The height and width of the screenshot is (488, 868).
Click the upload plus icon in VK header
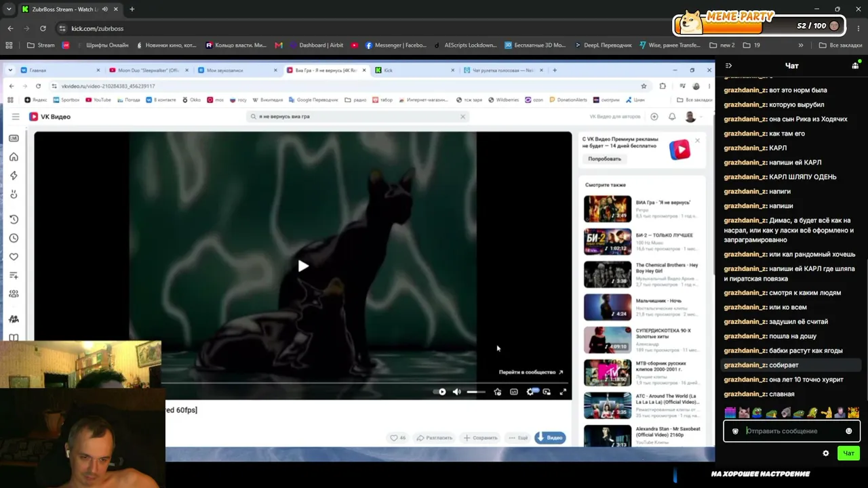pos(654,117)
